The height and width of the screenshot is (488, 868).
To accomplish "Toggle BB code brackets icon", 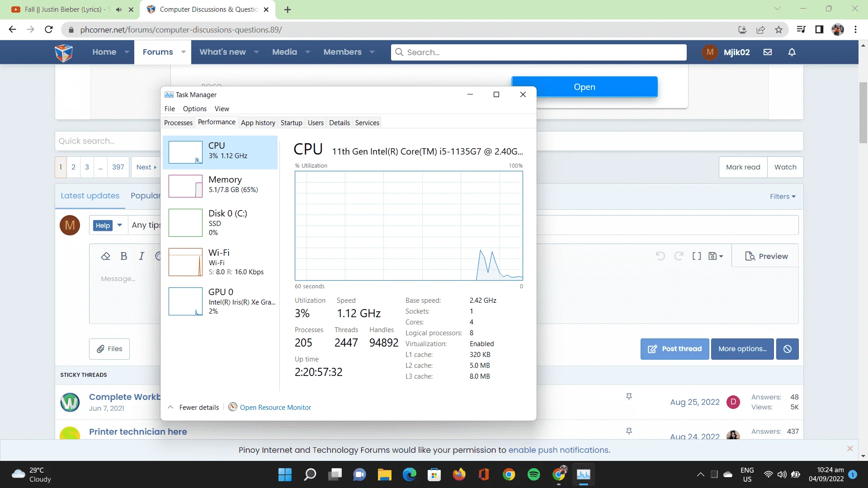I will pyautogui.click(x=697, y=256).
